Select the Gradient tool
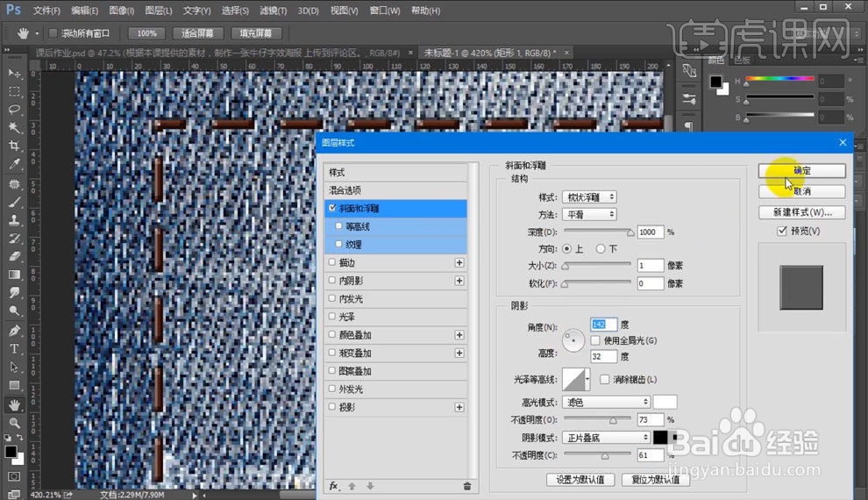Screen dimensions: 868x500 pyautogui.click(x=14, y=275)
